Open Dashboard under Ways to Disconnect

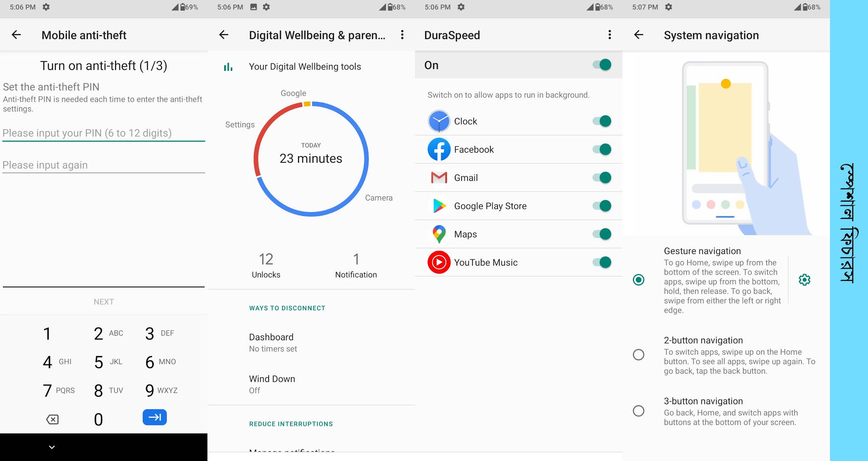[271, 342]
